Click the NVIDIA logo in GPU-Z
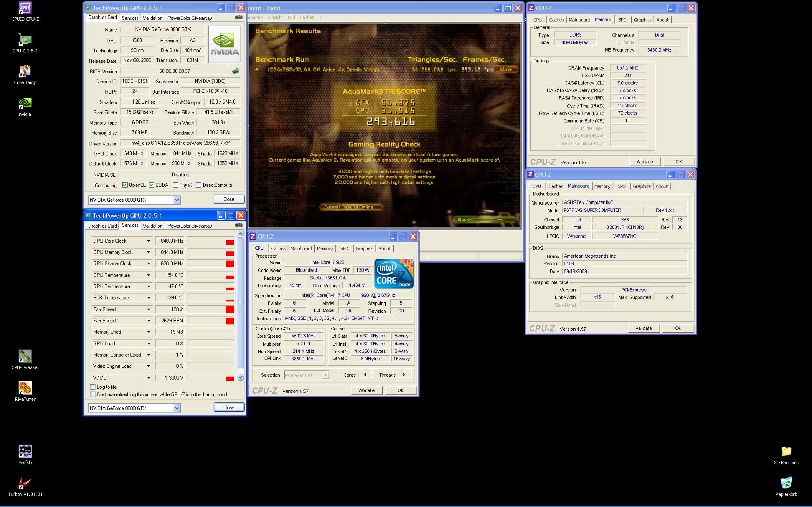 [224, 45]
